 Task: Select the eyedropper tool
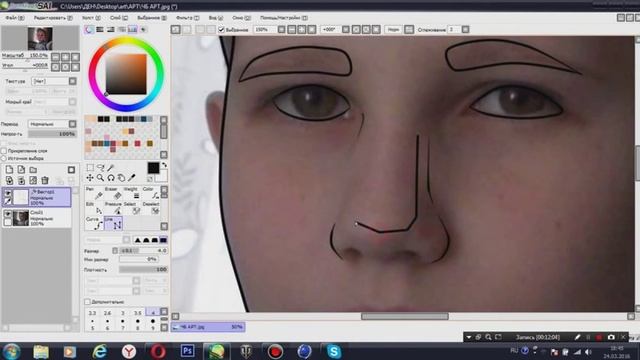click(131, 178)
